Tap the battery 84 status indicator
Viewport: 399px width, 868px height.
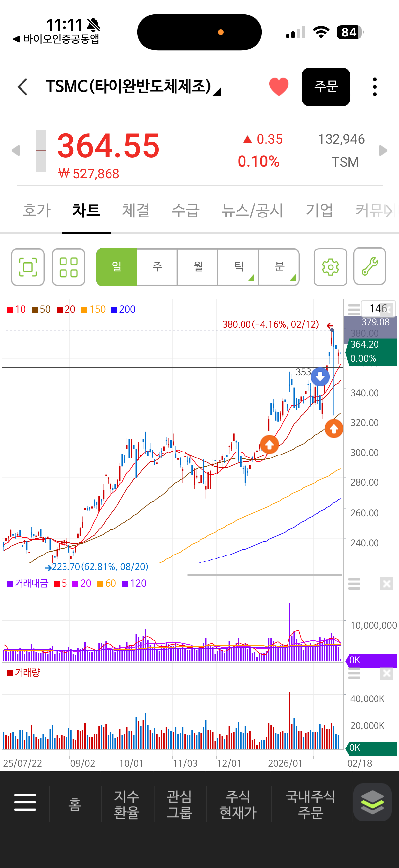click(x=350, y=32)
